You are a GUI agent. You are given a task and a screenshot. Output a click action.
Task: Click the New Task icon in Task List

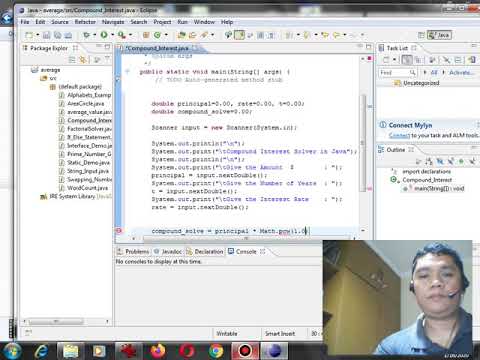pyautogui.click(x=386, y=60)
